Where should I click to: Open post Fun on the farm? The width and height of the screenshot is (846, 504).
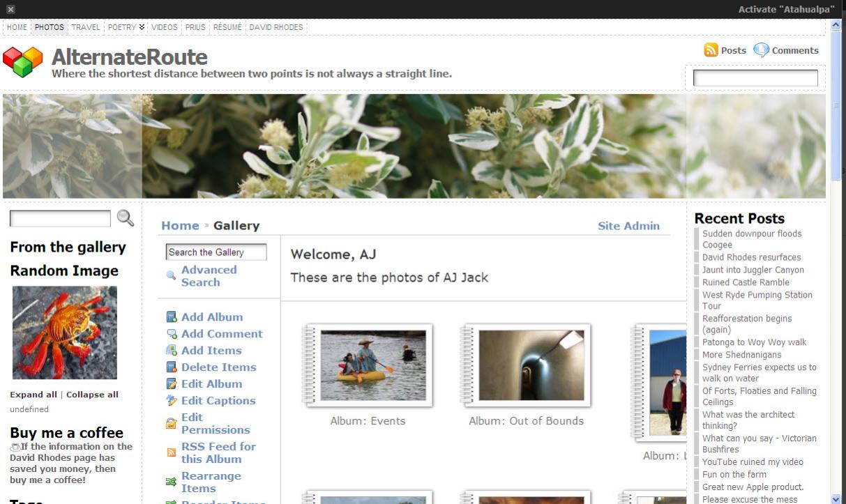[x=734, y=475]
